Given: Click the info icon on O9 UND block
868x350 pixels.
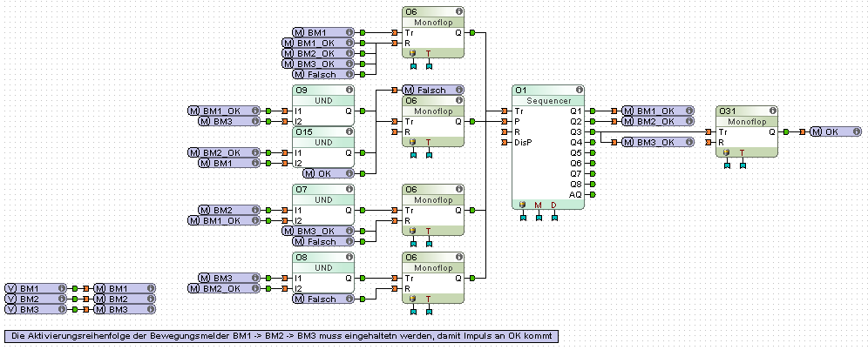Looking at the screenshot, I should point(349,90).
